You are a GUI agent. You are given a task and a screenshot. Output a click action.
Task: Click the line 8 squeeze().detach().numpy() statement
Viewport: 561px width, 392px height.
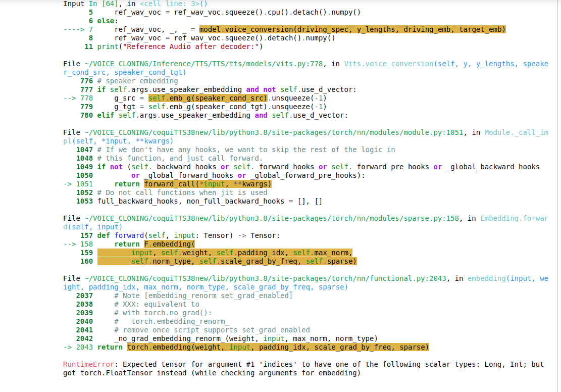tap(225, 38)
